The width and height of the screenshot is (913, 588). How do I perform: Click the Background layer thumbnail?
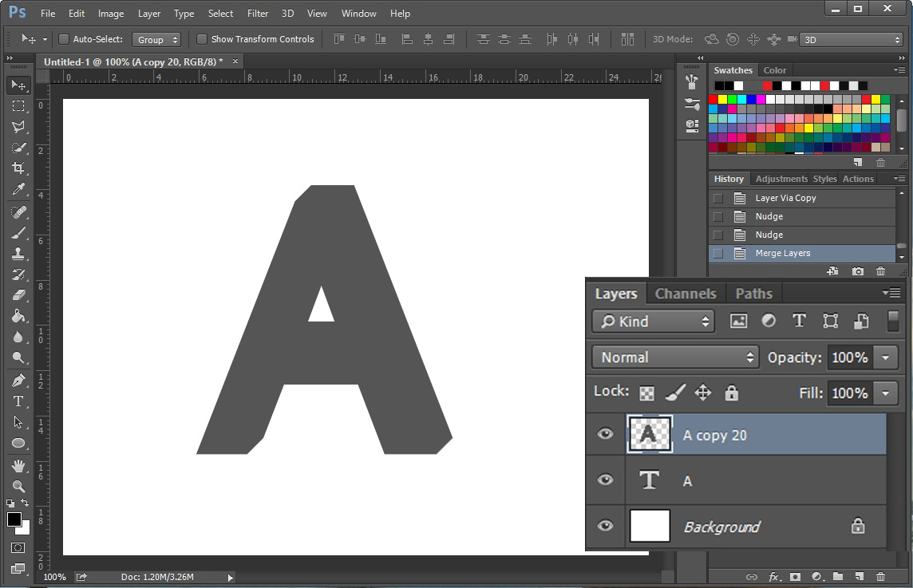pyautogui.click(x=650, y=526)
